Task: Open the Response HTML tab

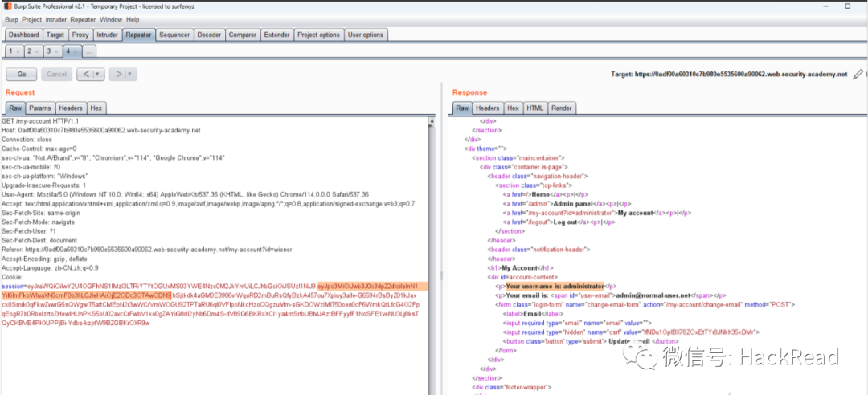Action: tap(534, 108)
